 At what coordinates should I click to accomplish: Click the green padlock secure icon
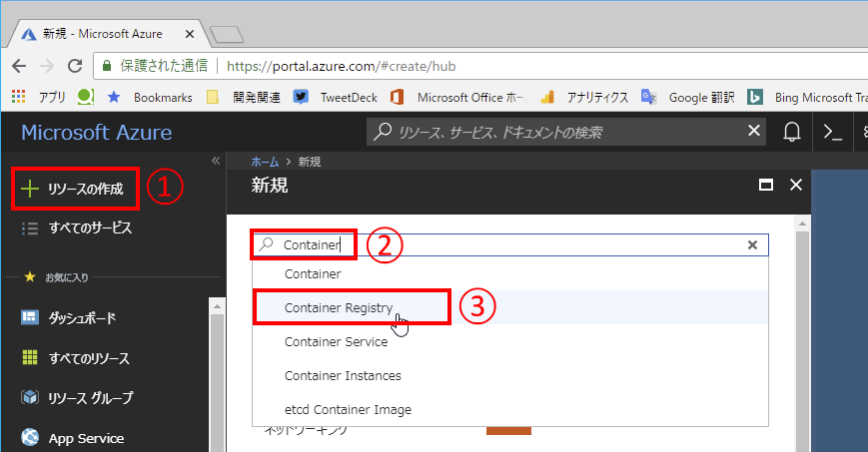108,66
